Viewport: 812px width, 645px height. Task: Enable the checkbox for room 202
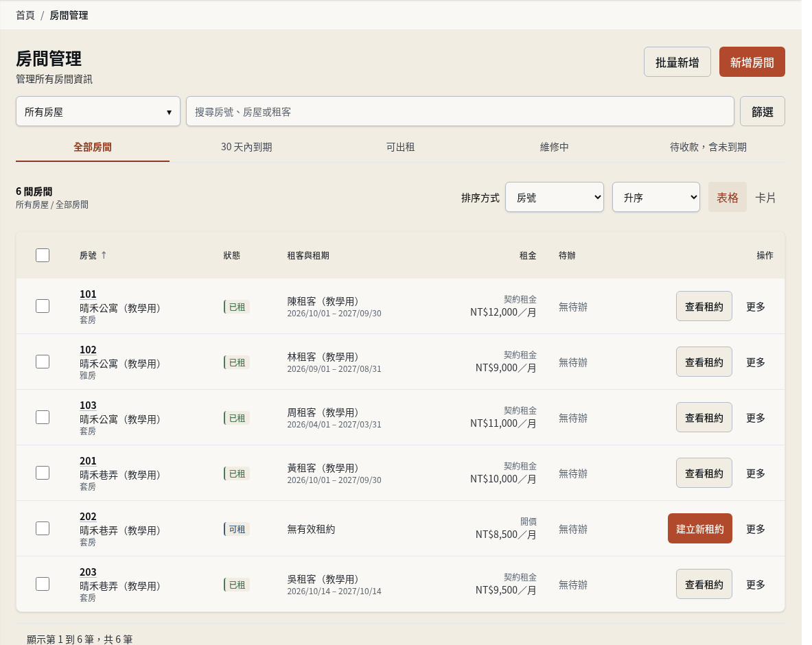(x=43, y=528)
